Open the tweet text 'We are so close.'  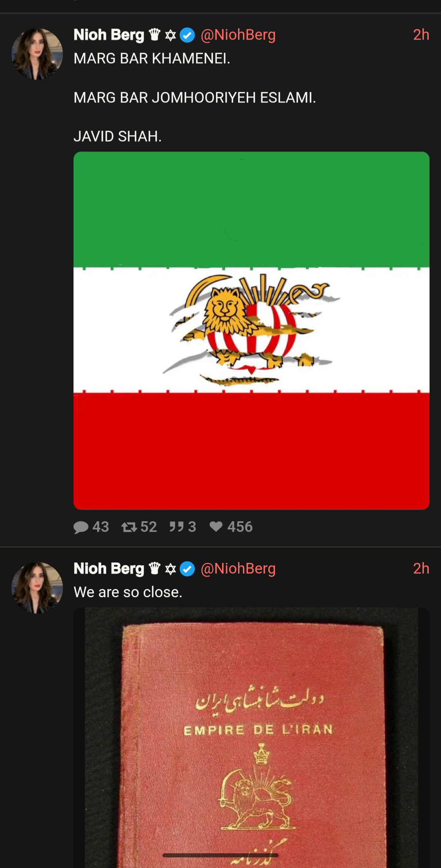point(128,592)
